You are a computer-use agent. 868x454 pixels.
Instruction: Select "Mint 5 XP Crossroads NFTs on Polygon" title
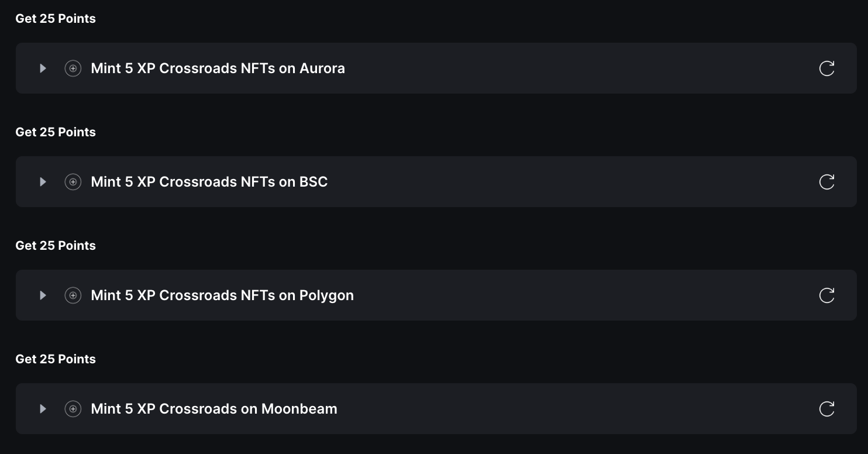(x=222, y=295)
